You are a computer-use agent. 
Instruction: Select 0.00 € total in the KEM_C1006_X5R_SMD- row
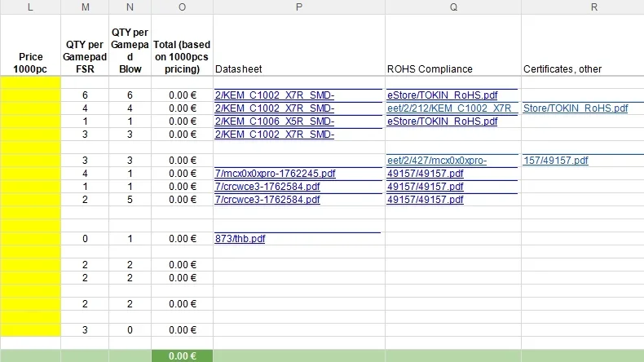(x=182, y=121)
